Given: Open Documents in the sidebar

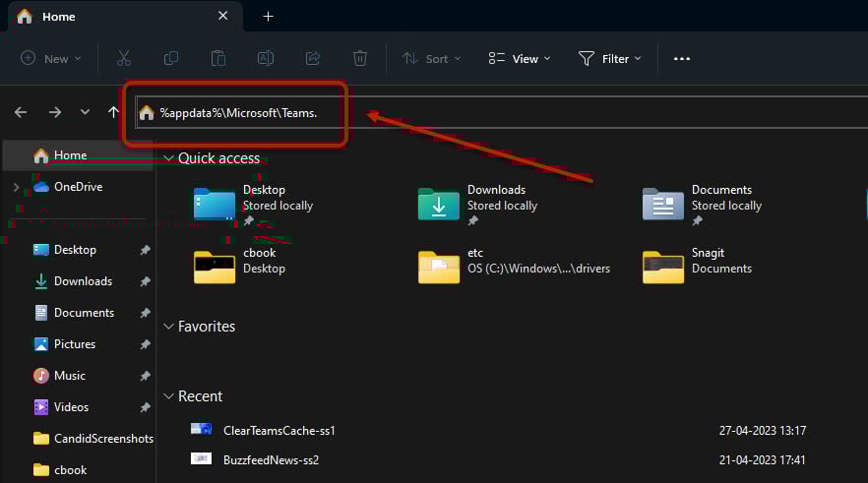Looking at the screenshot, I should [85, 313].
